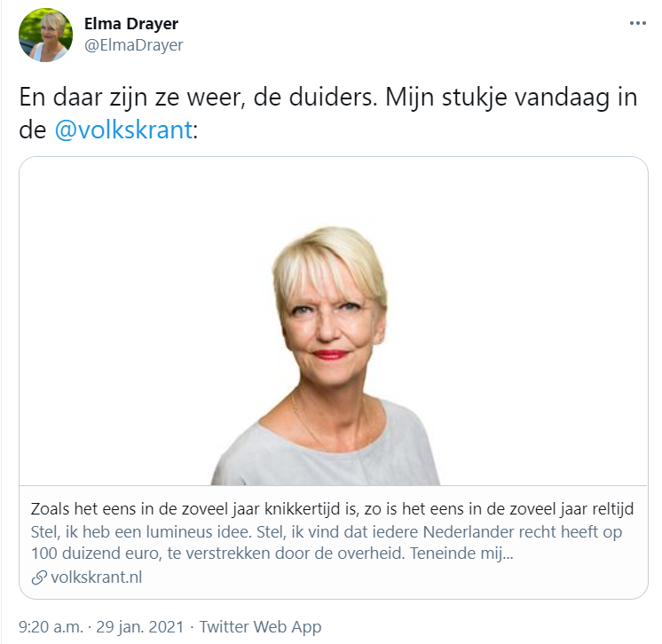This screenshot has width=662, height=644.
Task: Open the Elma Drayer display name
Action: (130, 24)
